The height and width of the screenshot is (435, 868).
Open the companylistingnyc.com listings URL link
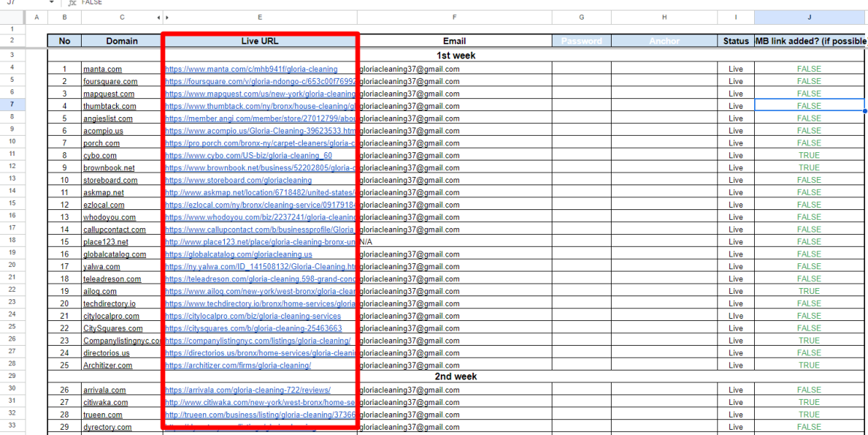coord(258,340)
